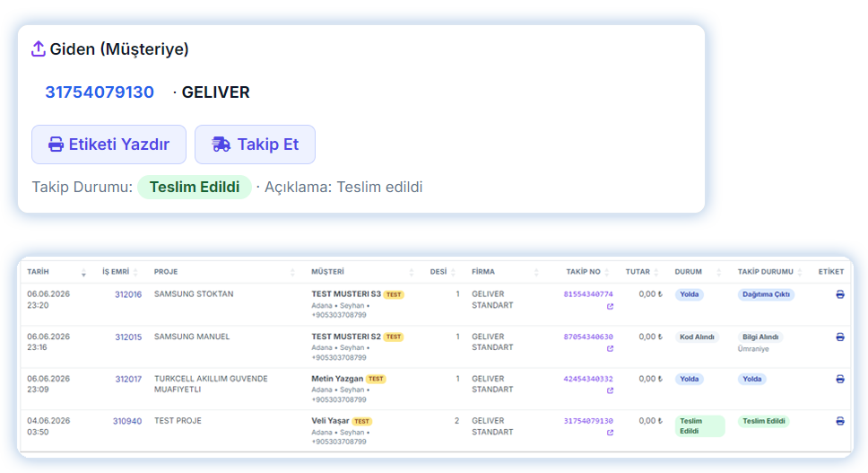Screen dimensions: 868x473
Task: Open work order 312015
Action: [128, 337]
